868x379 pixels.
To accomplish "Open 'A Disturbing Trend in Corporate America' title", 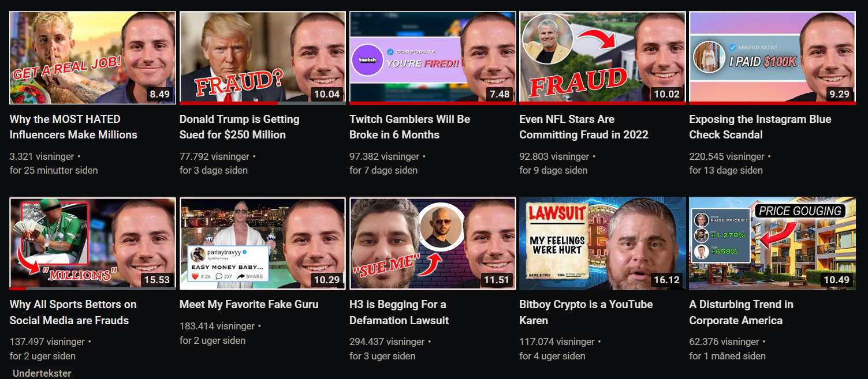I will tap(742, 312).
